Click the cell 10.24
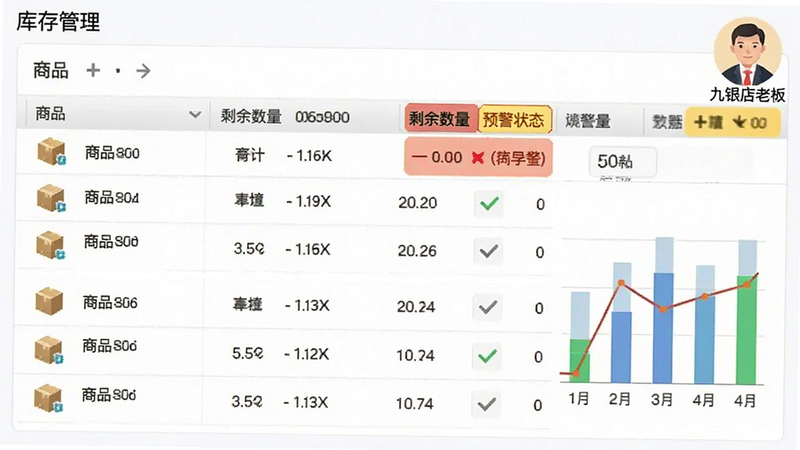Screen dimensions: 800x450 point(415,356)
